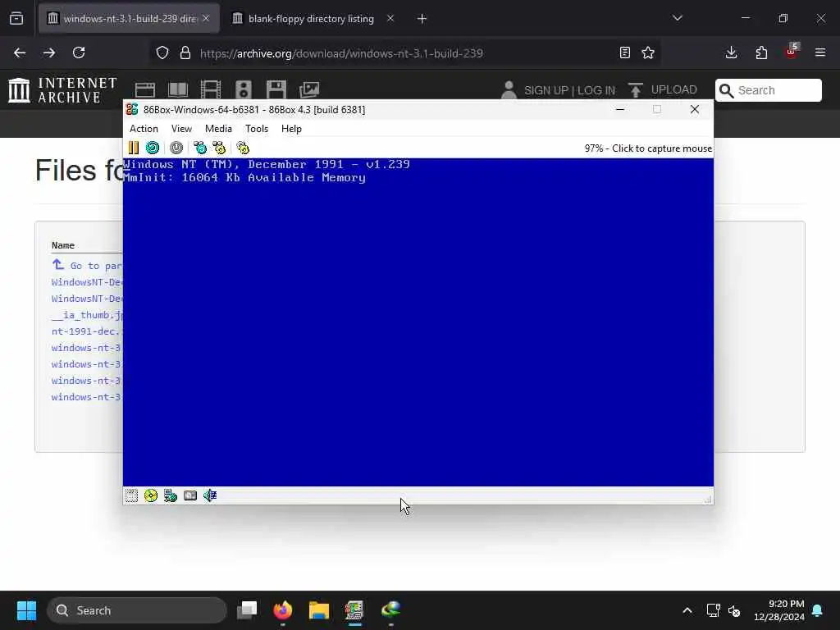Click the teal hard reset icon
The height and width of the screenshot is (630, 840).
tap(153, 148)
